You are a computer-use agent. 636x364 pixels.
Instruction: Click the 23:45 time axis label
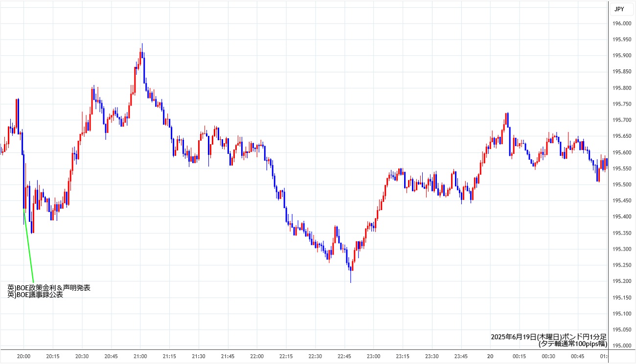[x=461, y=357]
